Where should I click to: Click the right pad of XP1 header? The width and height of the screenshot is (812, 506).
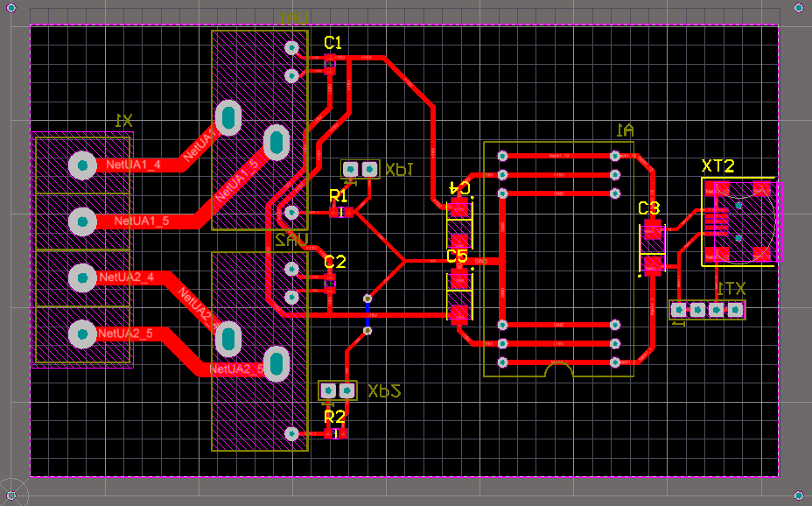pos(369,169)
